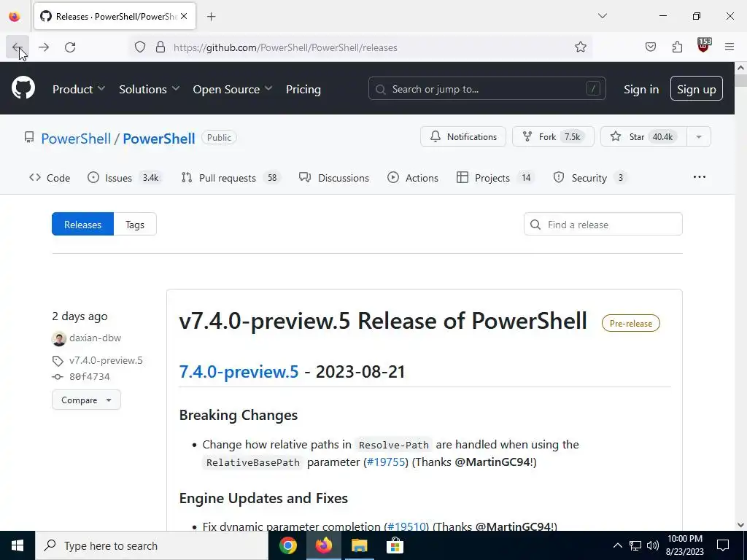Open the Extensions puzzle icon
The height and width of the screenshot is (560, 747).
tap(677, 47)
